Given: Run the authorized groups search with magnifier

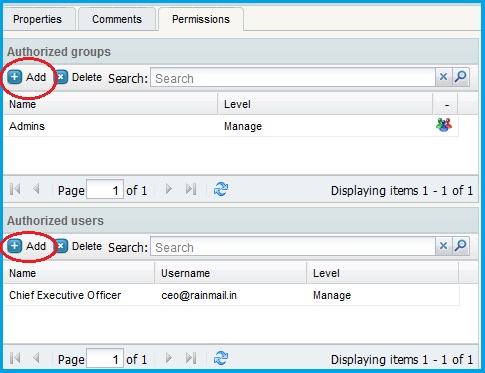Looking at the screenshot, I should 461,77.
